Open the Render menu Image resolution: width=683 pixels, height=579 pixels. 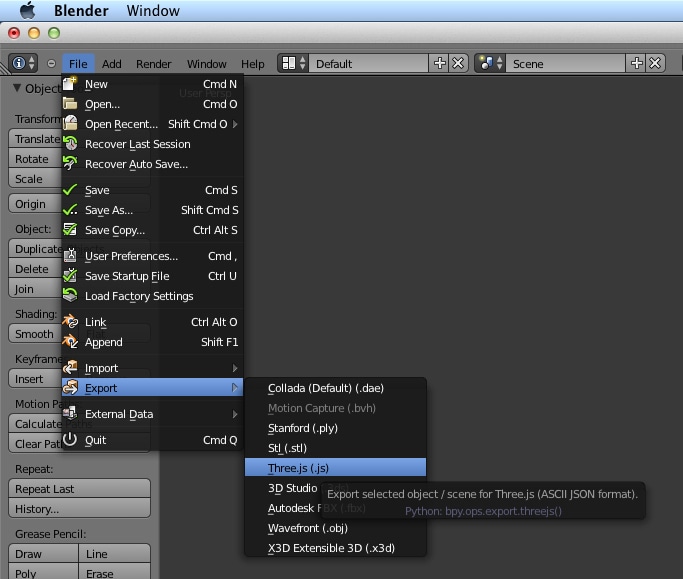pyautogui.click(x=154, y=63)
